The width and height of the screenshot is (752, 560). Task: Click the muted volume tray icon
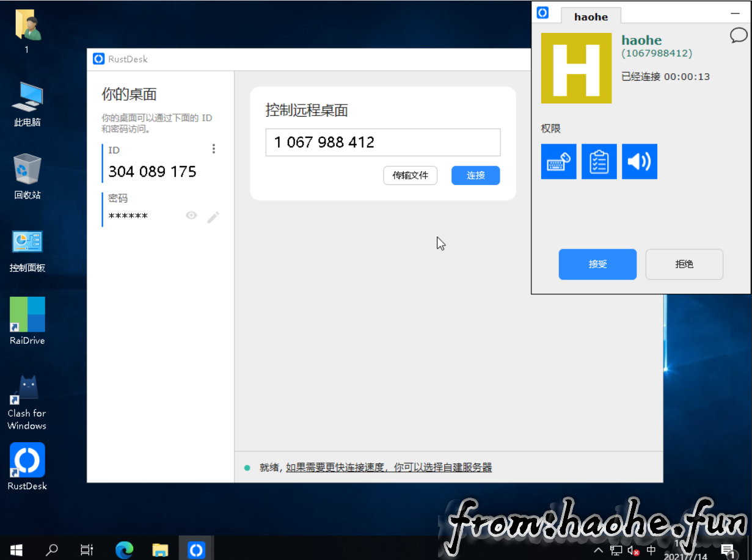coord(633,550)
